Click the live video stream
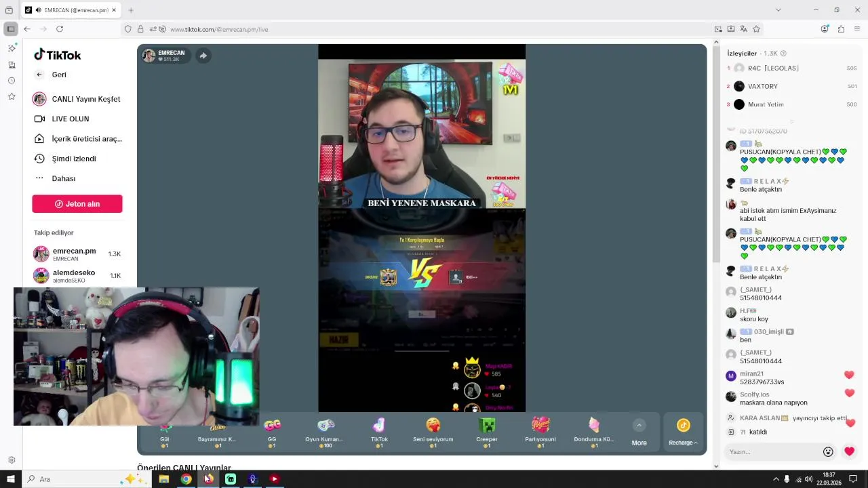Screen dimensions: 868x488 [x=422, y=228]
